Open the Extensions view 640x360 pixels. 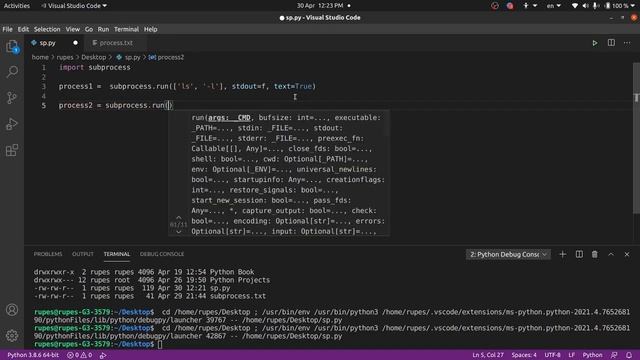click(x=12, y=150)
